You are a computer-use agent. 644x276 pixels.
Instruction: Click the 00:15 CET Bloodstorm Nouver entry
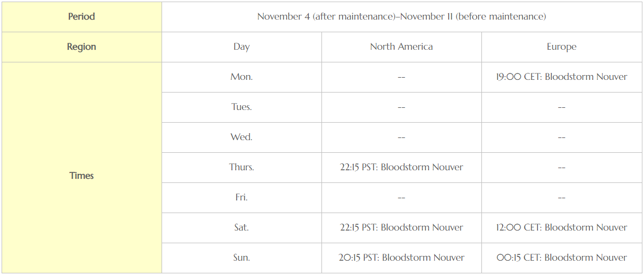point(561,258)
